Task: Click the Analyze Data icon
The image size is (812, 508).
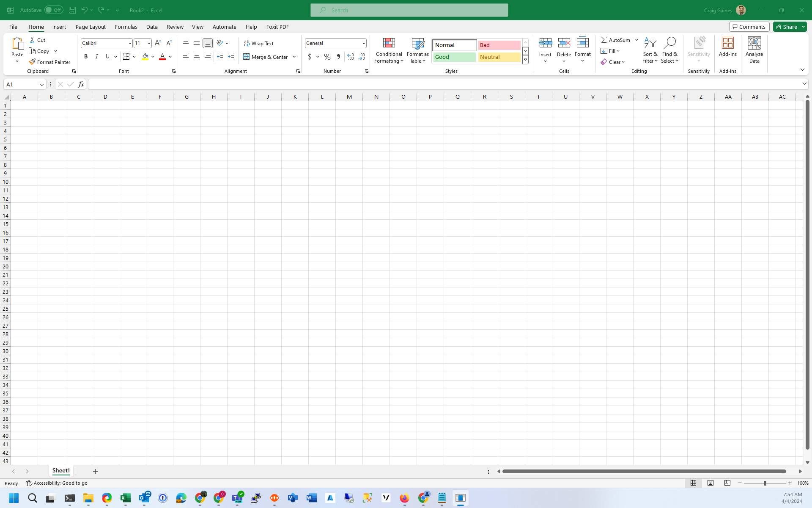Action: click(x=754, y=43)
